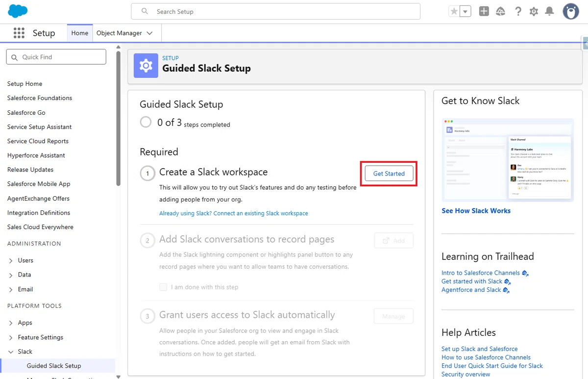Open Sales Cloud Everywhere
This screenshot has height=379, width=588.
click(40, 227)
